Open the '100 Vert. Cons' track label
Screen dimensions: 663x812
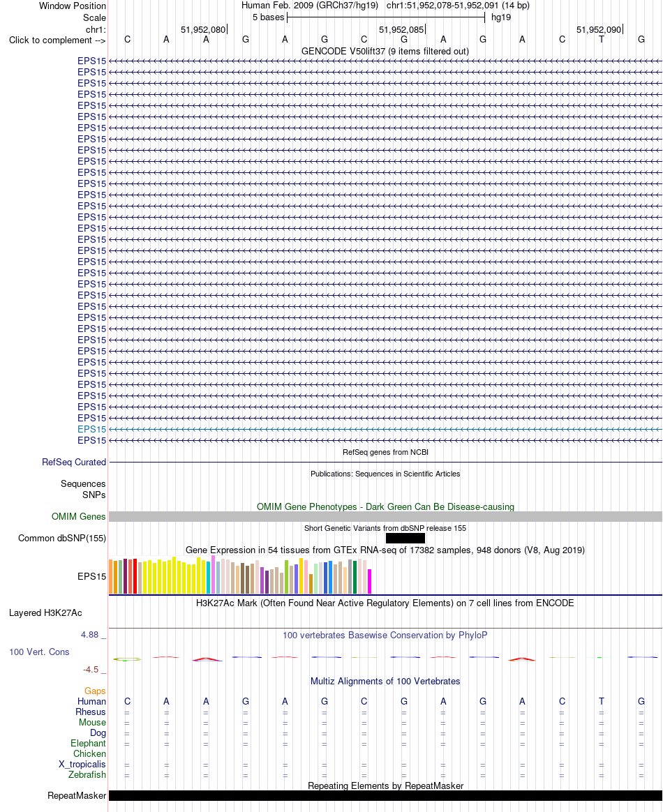point(39,652)
